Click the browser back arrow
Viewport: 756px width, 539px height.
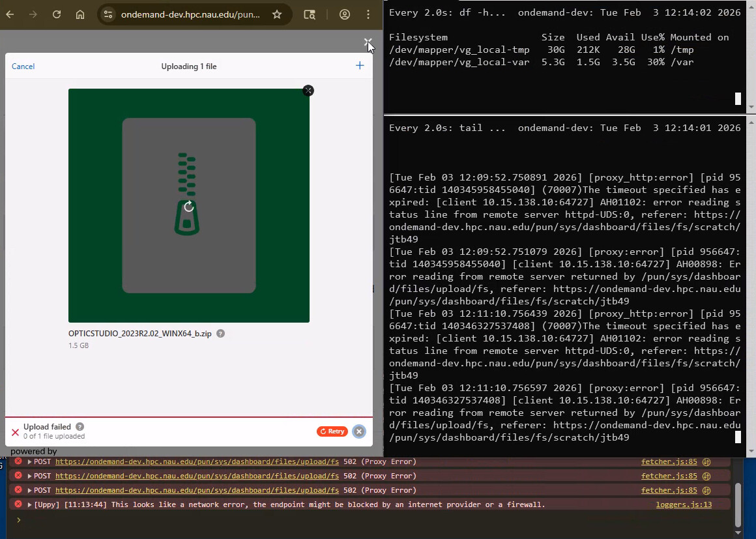click(x=10, y=14)
